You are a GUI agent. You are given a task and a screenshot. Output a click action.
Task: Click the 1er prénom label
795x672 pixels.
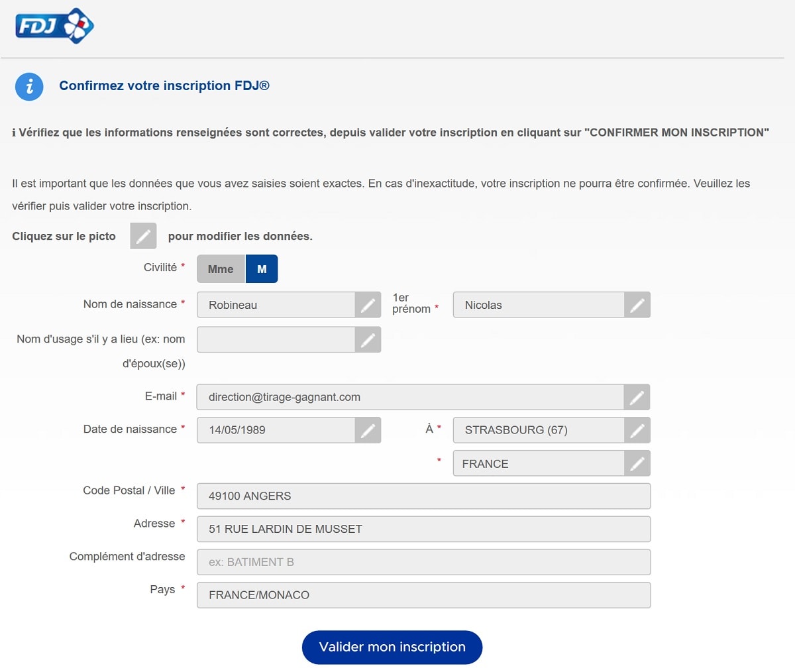pyautogui.click(x=411, y=304)
